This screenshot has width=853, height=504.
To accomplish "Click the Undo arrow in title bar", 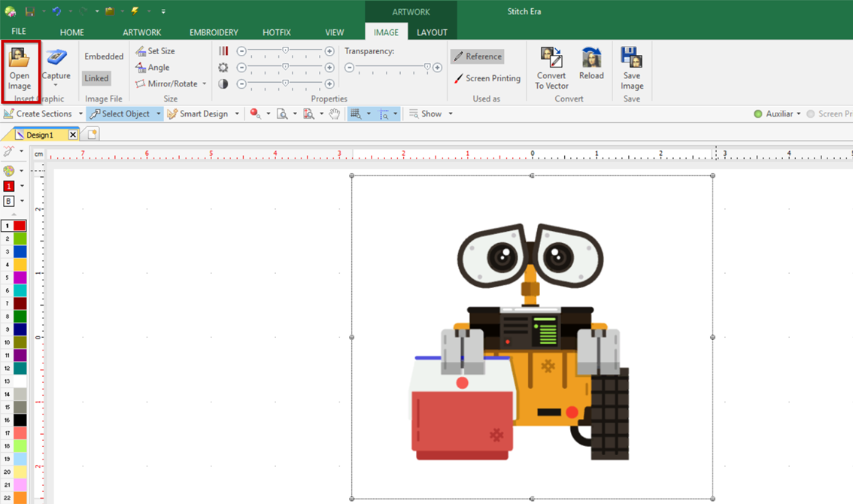I will [56, 11].
